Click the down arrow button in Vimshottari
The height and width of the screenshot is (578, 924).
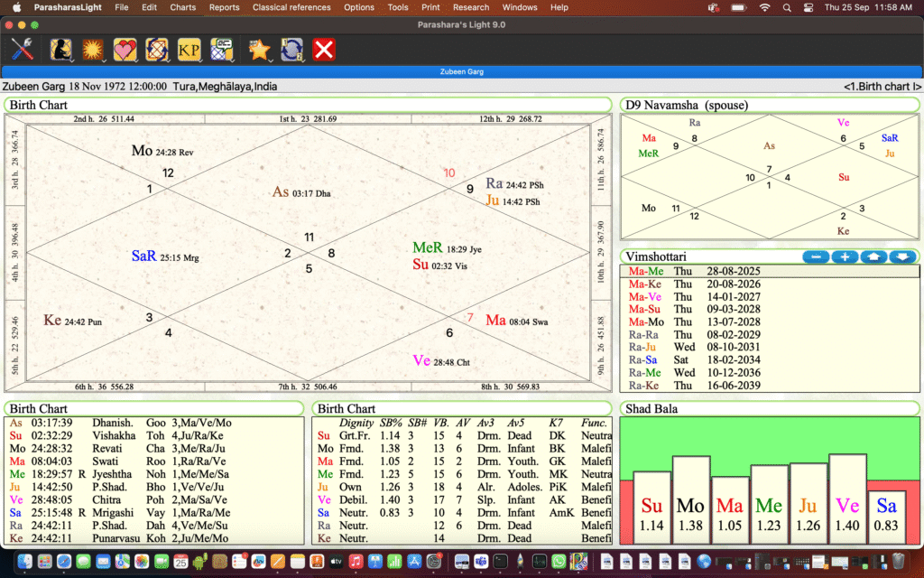click(x=902, y=257)
